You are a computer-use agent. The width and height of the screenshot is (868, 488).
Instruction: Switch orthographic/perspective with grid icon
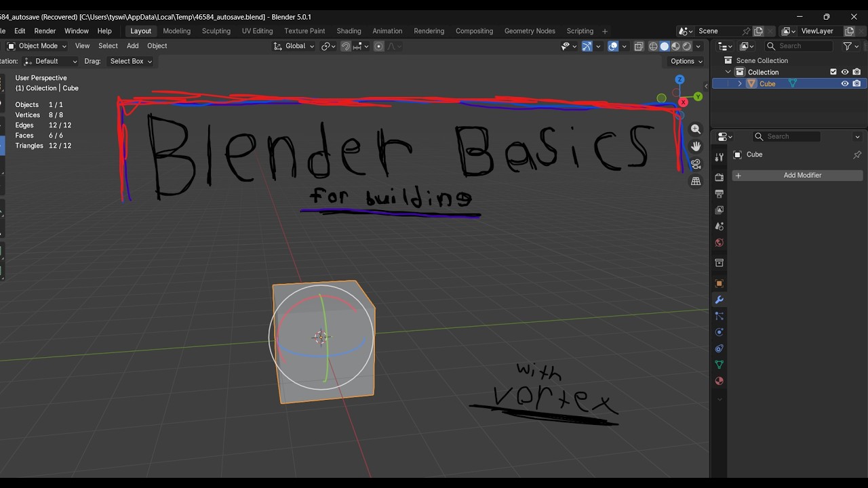(x=696, y=181)
